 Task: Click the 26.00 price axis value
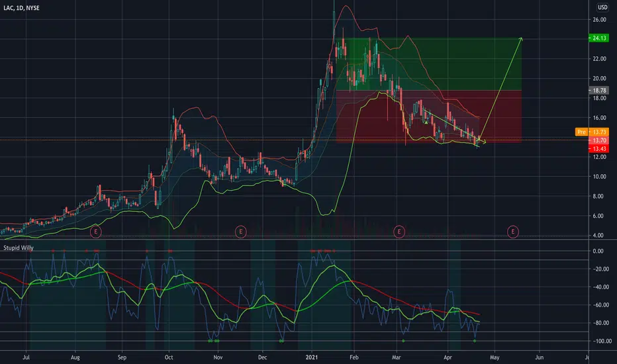pyautogui.click(x=599, y=20)
